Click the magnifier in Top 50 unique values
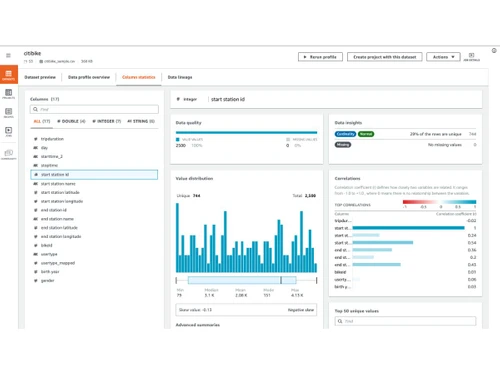The image size is (500, 375). click(340, 321)
